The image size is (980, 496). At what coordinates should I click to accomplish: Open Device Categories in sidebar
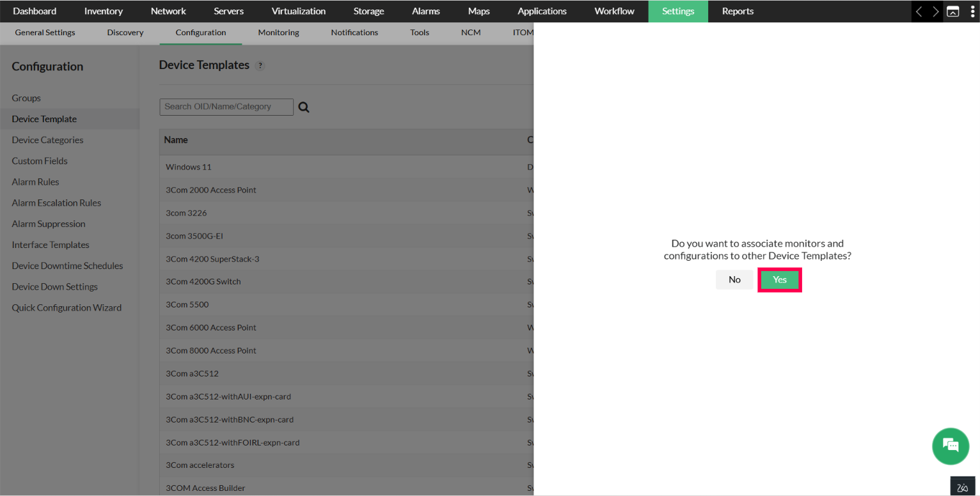47,140
